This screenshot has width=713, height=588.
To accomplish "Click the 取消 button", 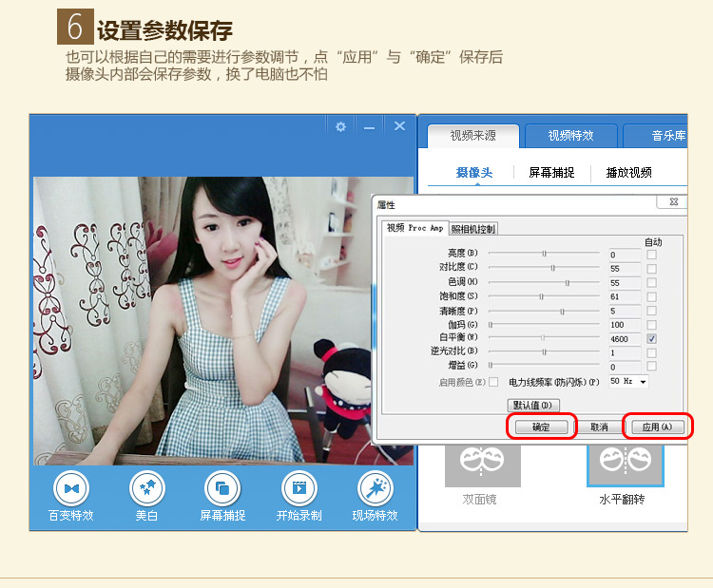I will coord(599,427).
